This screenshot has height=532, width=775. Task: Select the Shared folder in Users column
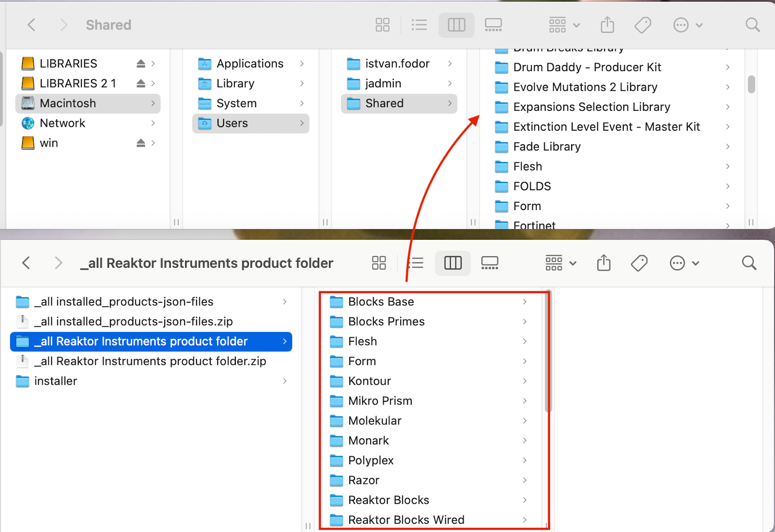pyautogui.click(x=399, y=103)
